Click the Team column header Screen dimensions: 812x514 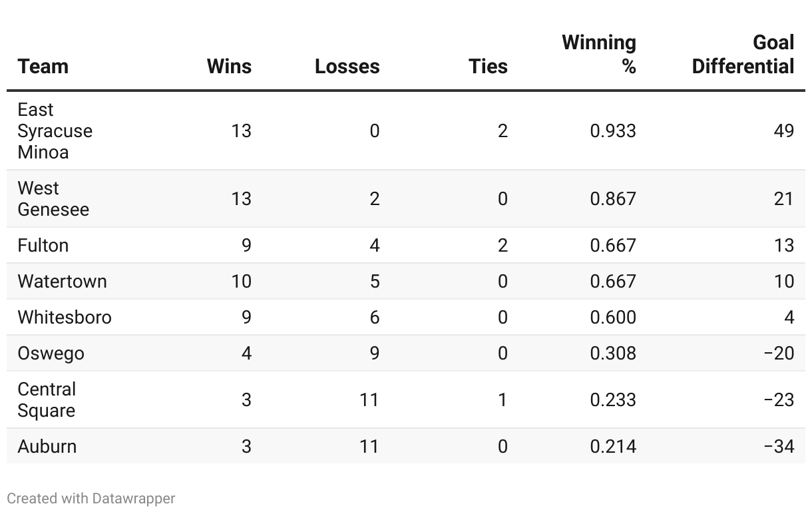pos(43,67)
